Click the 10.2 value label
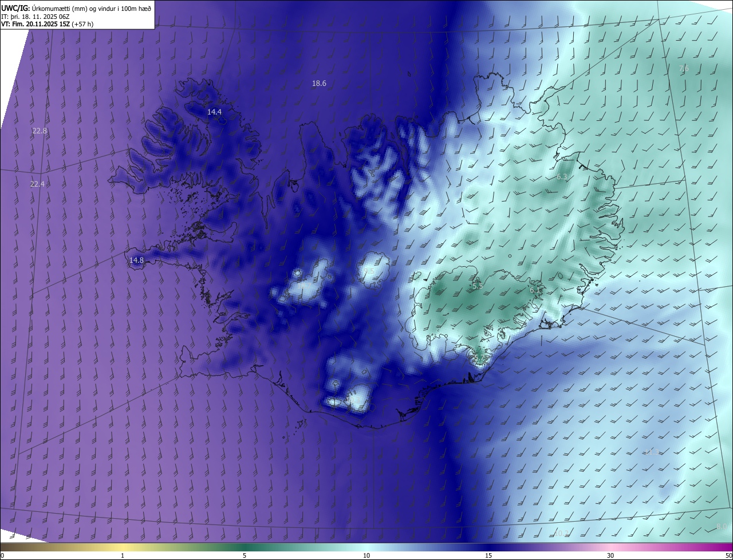The width and height of the screenshot is (733, 560). pos(561,533)
